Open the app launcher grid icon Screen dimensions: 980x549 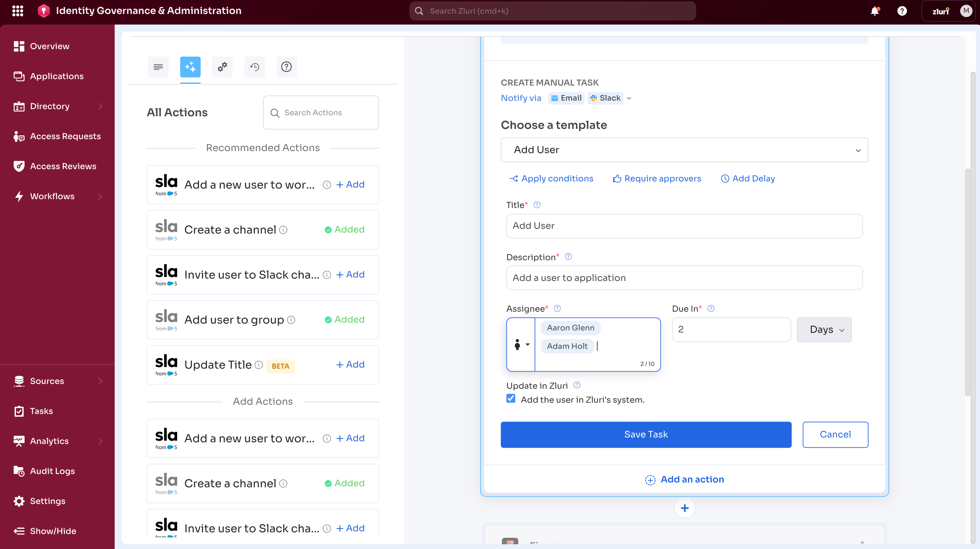[x=17, y=11]
